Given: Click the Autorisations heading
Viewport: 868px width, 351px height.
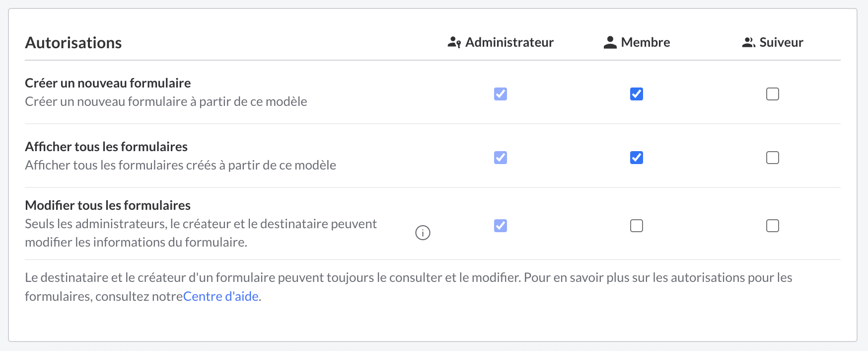Looking at the screenshot, I should pyautogui.click(x=73, y=43).
